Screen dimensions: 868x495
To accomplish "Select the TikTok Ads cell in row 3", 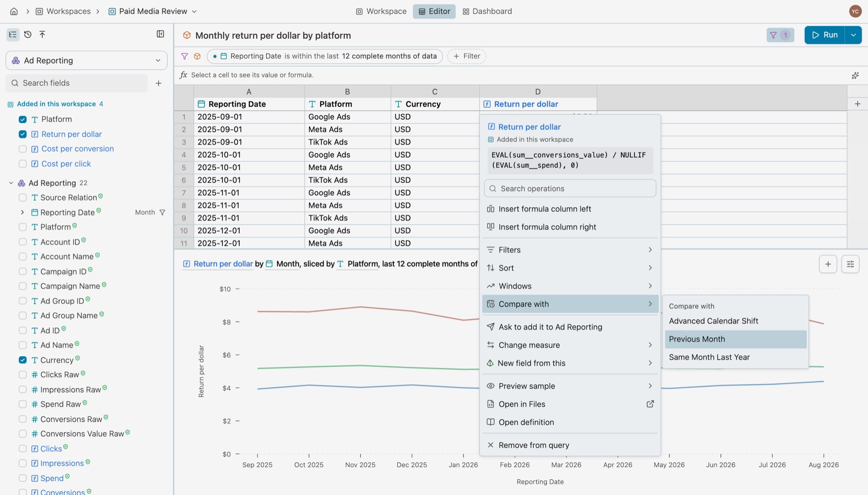I will click(x=347, y=142).
